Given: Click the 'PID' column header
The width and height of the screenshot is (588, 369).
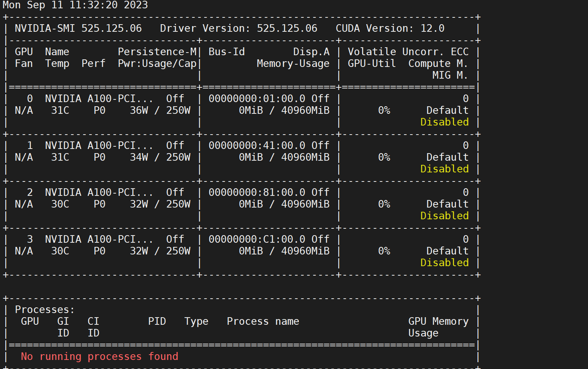Looking at the screenshot, I should [157, 321].
